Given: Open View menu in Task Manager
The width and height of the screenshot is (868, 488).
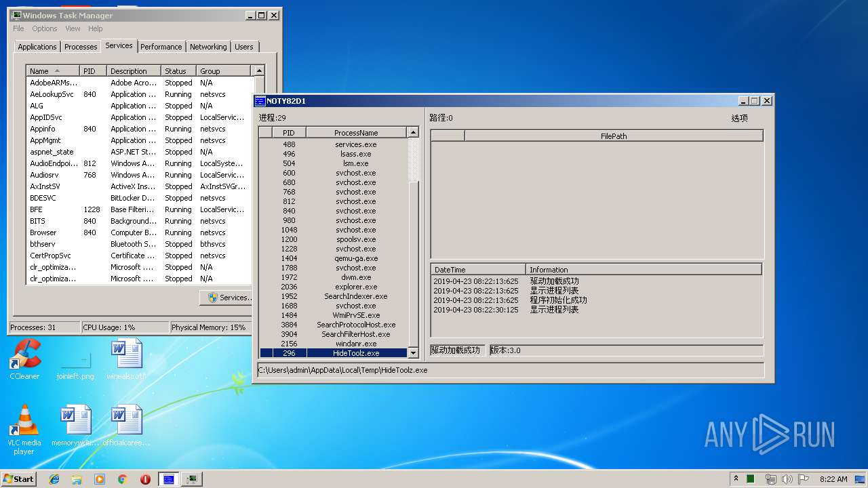Looking at the screenshot, I should point(73,28).
